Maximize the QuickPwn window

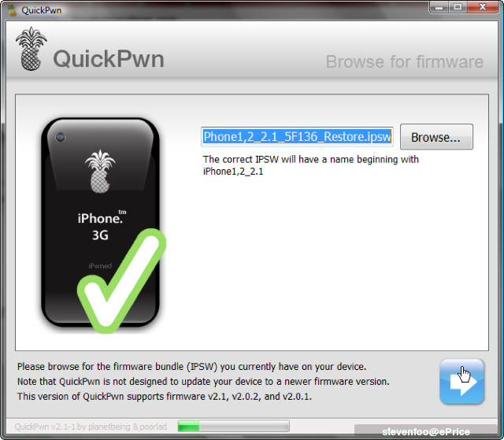click(458, 7)
